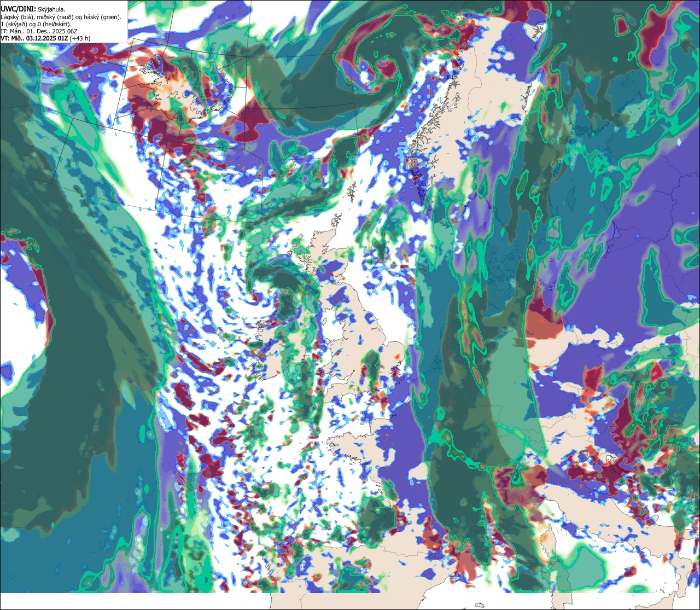Click the 'VT: Mið.. 03.12.2025 01Z' valid time
This screenshot has height=610, width=700.
[34, 38]
